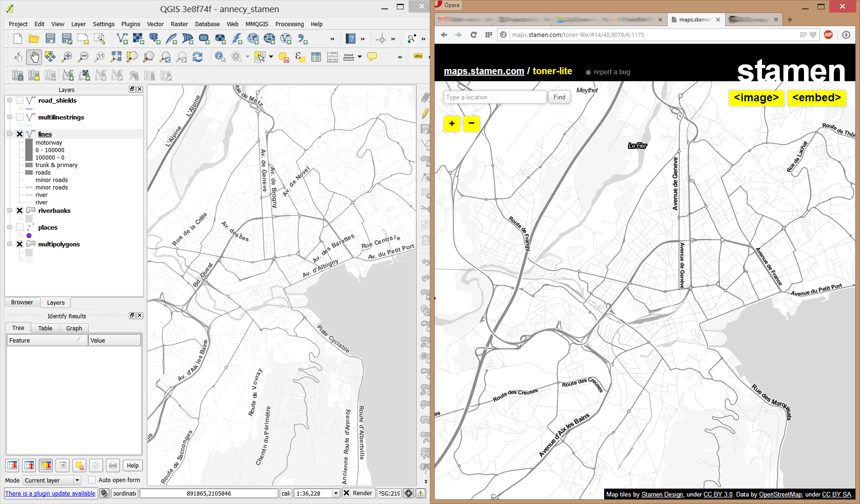Activate the Identify Features tool

click(220, 57)
